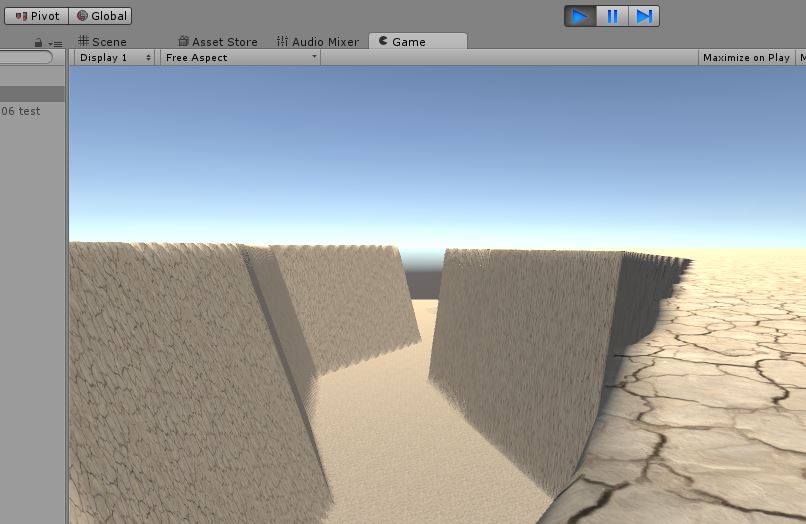Switch to the Scene tab
This screenshot has height=524, width=806.
pyautogui.click(x=102, y=42)
